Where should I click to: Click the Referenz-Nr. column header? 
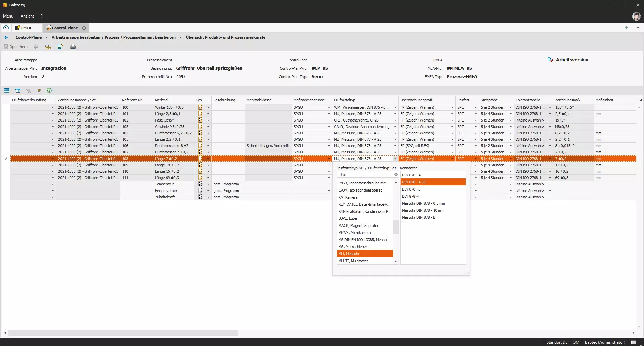pos(136,100)
